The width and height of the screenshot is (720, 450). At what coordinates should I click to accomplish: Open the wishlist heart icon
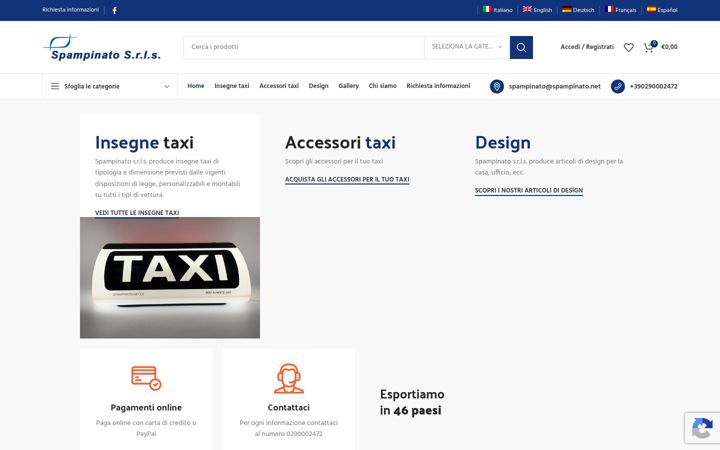(x=629, y=47)
